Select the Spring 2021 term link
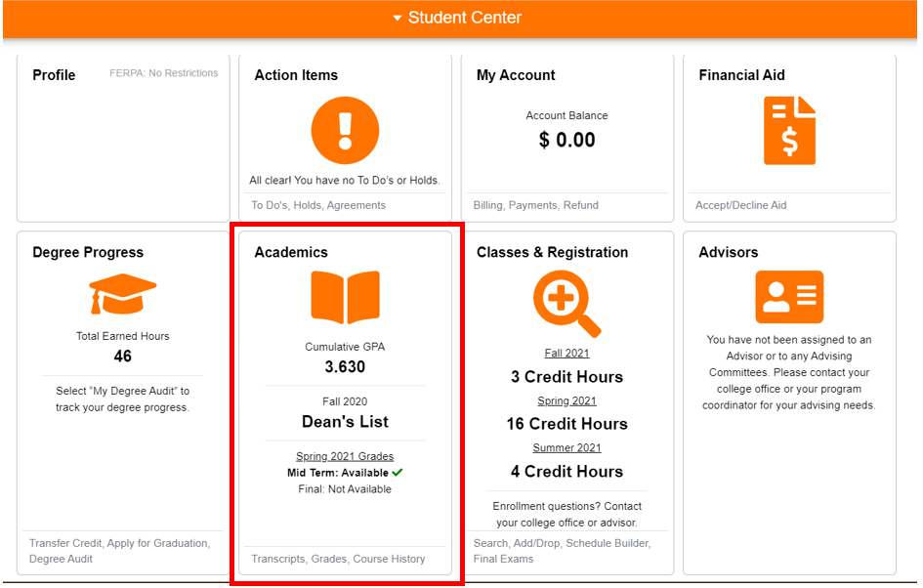 (566, 400)
